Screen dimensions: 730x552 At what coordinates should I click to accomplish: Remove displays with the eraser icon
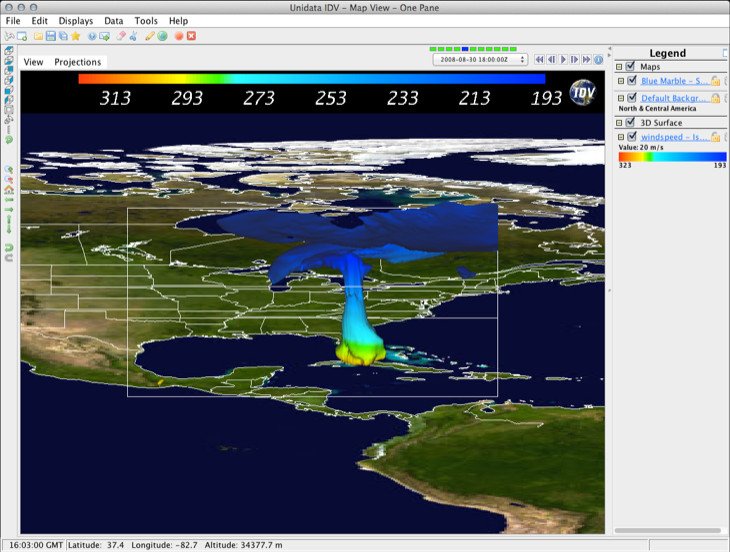coord(121,36)
